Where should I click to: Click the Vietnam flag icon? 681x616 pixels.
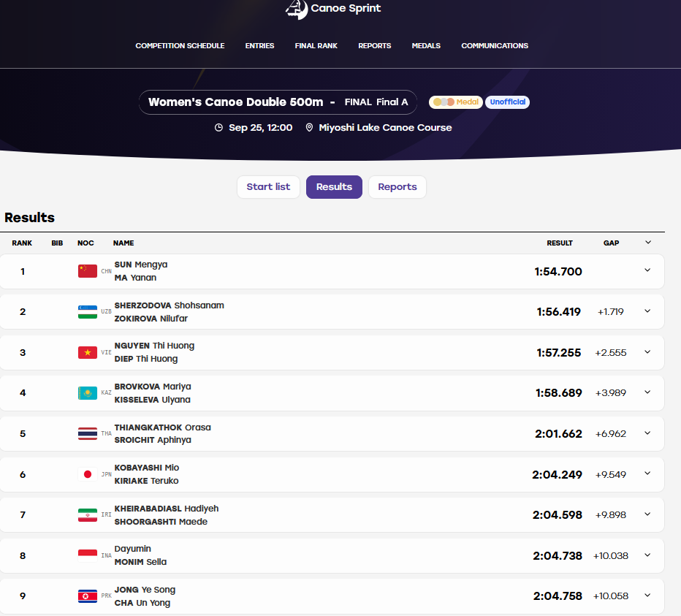pos(87,352)
